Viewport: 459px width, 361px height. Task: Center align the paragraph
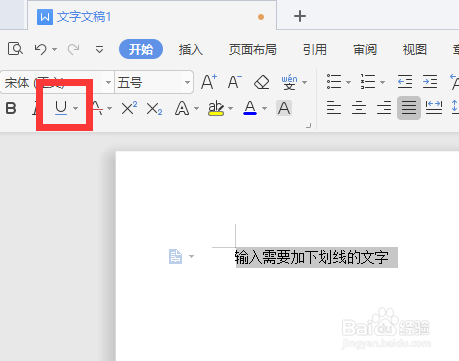pyautogui.click(x=359, y=108)
